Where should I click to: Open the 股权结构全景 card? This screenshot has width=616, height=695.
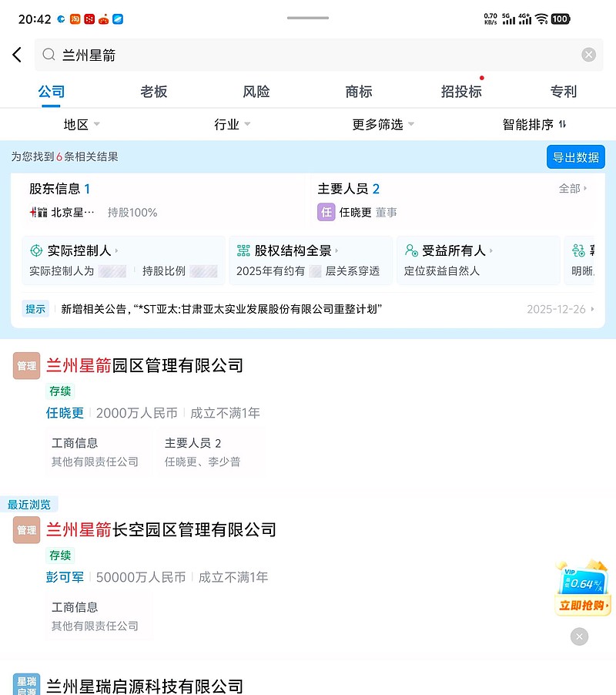pyautogui.click(x=311, y=260)
